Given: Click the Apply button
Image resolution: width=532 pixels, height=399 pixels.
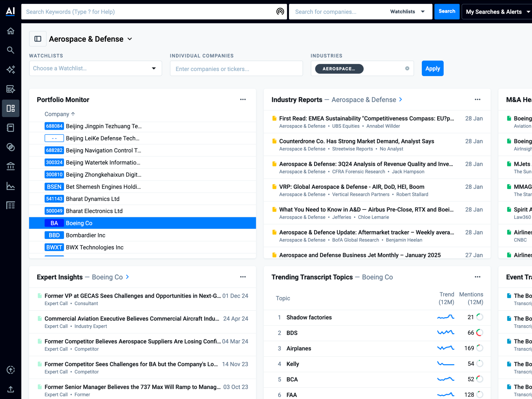Looking at the screenshot, I should coord(432,68).
